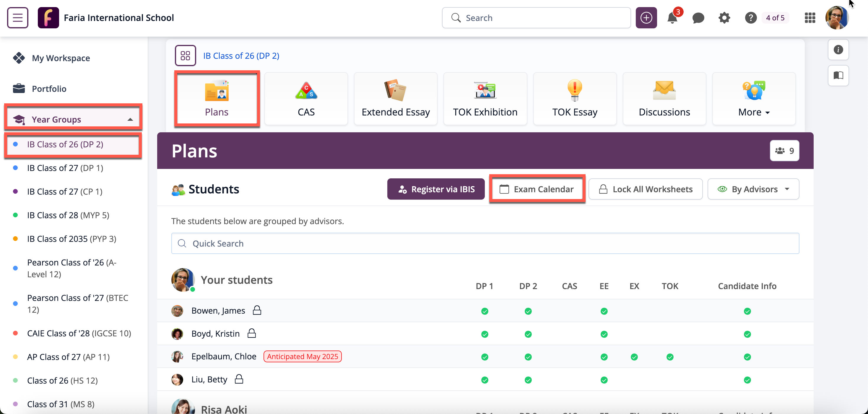Toggle lock icon beside Boyd, Kristin
Image resolution: width=868 pixels, height=414 pixels.
252,333
